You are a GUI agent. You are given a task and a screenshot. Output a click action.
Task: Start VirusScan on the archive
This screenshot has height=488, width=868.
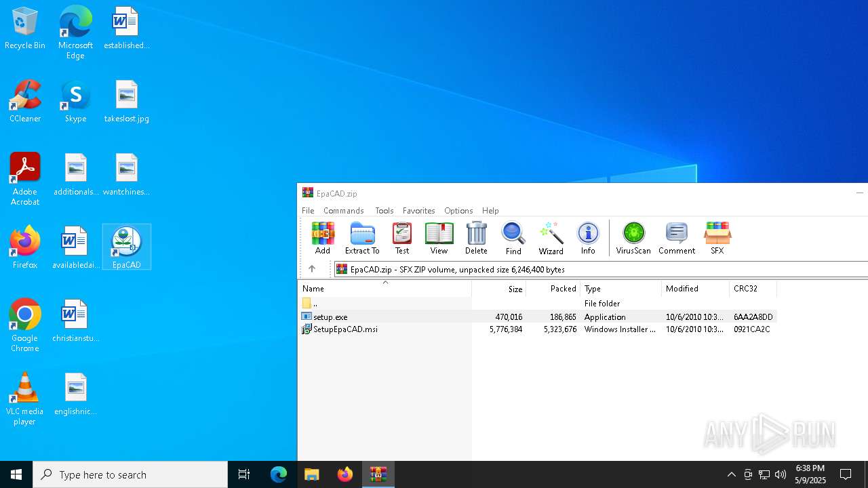pos(633,238)
